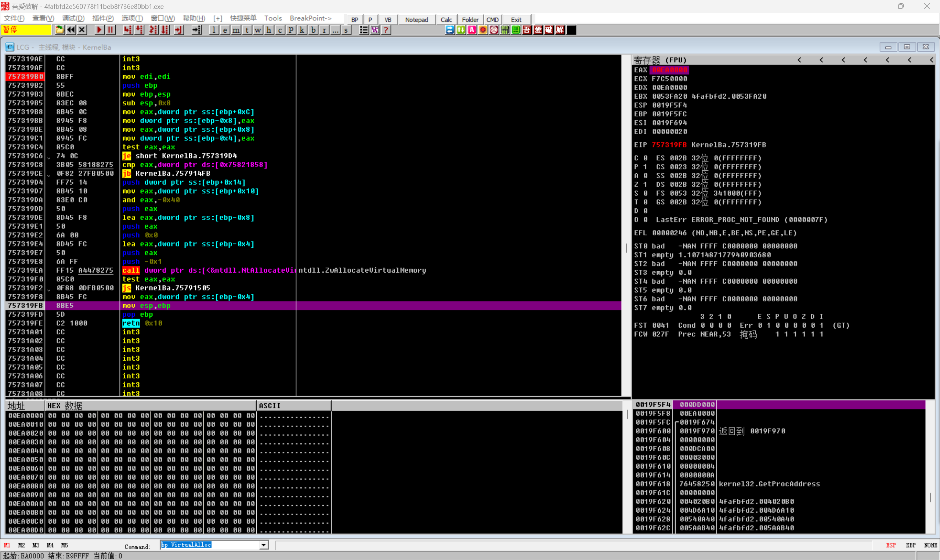Click the Open file toolbar icon
The width and height of the screenshot is (940, 560).
click(59, 30)
